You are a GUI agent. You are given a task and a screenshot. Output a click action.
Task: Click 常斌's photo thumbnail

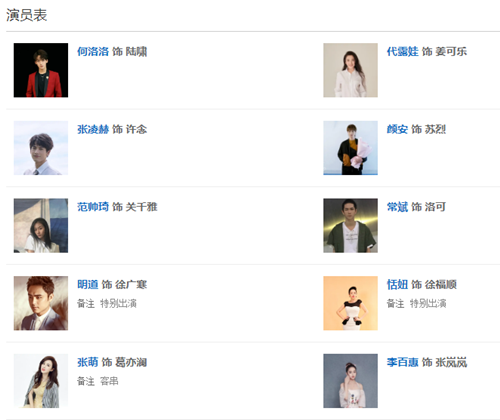(350, 225)
